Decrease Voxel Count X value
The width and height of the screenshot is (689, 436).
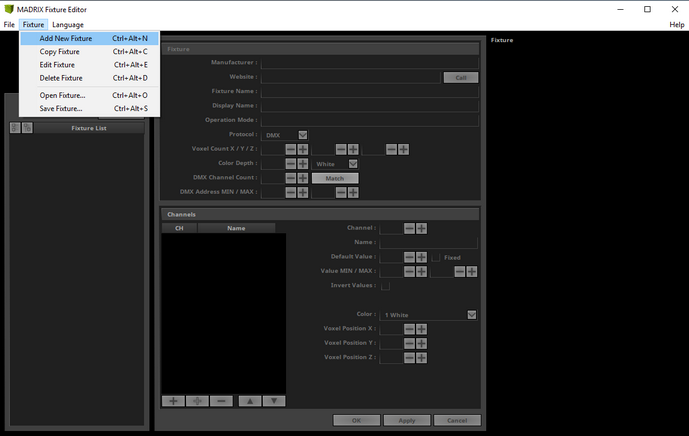coord(290,149)
